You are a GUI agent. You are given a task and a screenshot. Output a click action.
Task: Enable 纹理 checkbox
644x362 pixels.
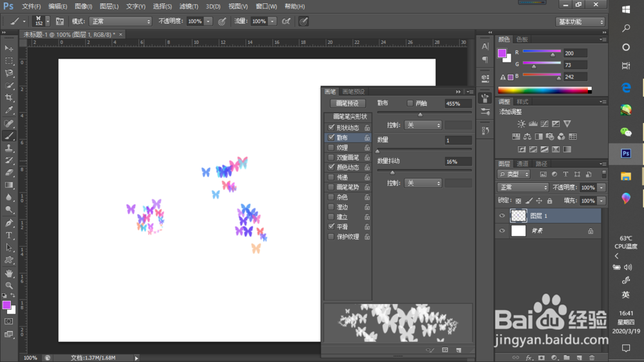(x=331, y=147)
